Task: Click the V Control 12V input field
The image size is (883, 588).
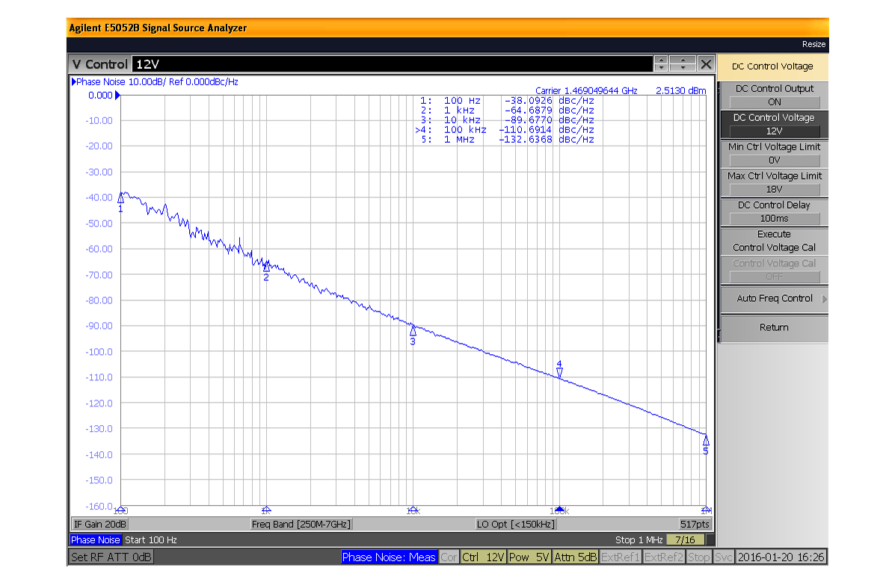Action: [x=389, y=64]
